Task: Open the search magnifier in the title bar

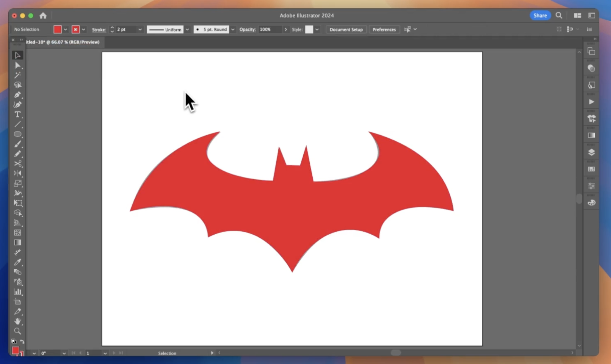Action: point(559,15)
